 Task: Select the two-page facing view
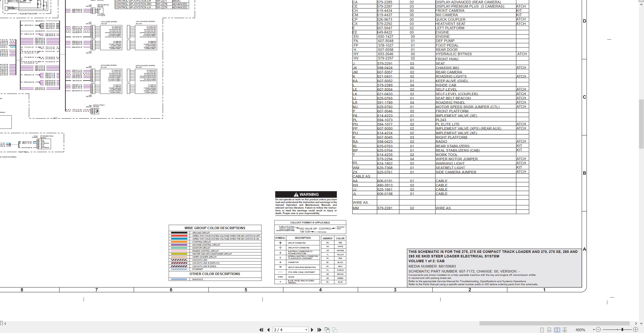pyautogui.click(x=557, y=330)
